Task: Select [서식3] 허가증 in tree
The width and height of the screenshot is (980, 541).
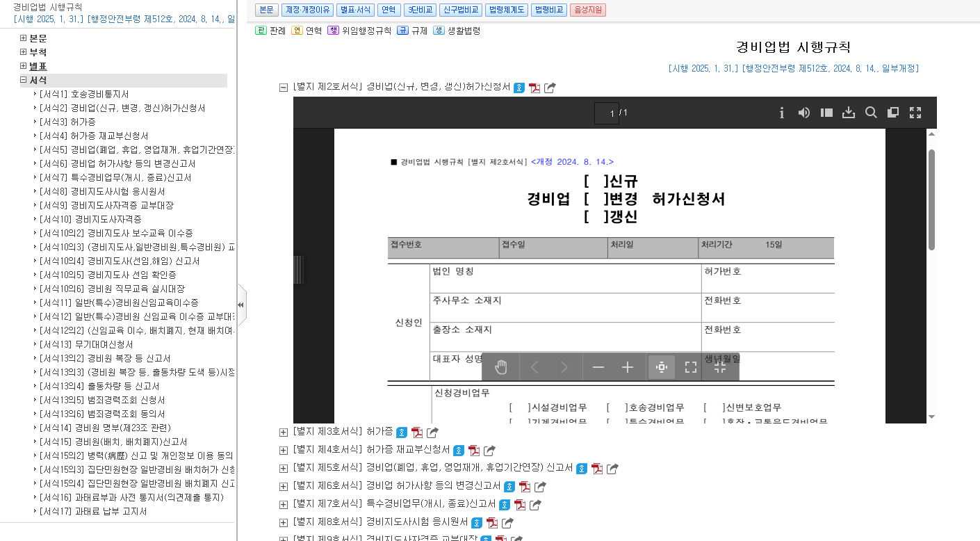Action: coord(67,122)
